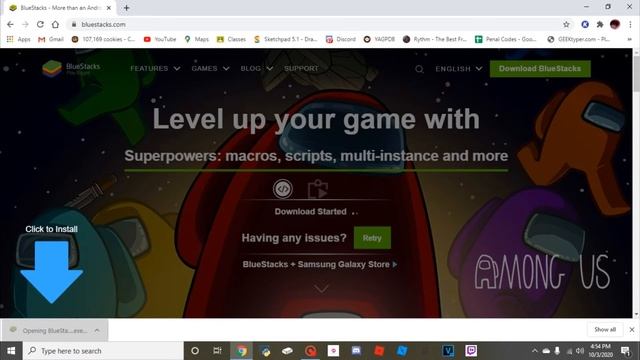Image resolution: width=640 pixels, height=360 pixels.
Task: Open the Chrome three-dot menu
Action: (630, 24)
